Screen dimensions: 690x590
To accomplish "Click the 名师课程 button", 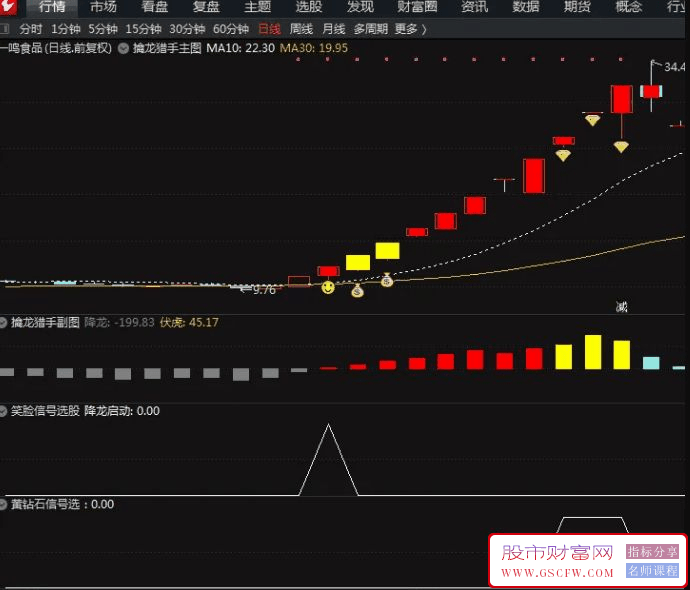I will tap(652, 571).
